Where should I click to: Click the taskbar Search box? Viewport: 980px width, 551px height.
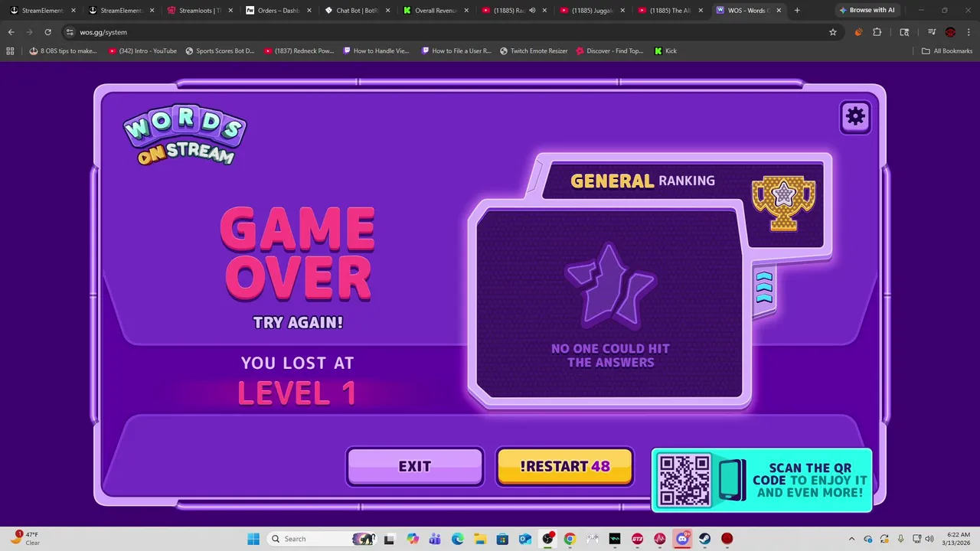[x=322, y=539]
